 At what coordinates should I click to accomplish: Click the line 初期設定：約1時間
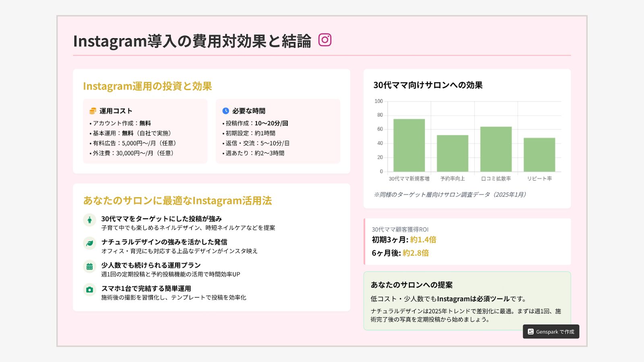tap(249, 133)
